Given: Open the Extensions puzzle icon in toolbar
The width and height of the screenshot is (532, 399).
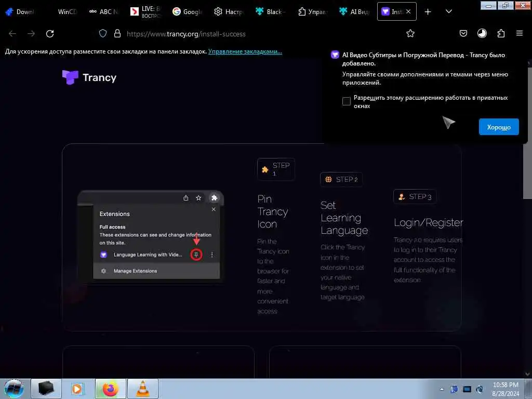Looking at the screenshot, I should coord(501,33).
